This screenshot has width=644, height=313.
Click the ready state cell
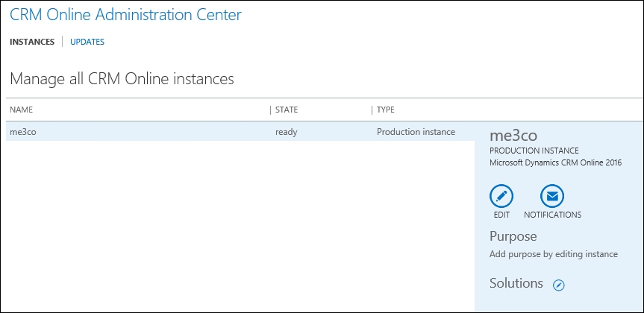coord(286,132)
